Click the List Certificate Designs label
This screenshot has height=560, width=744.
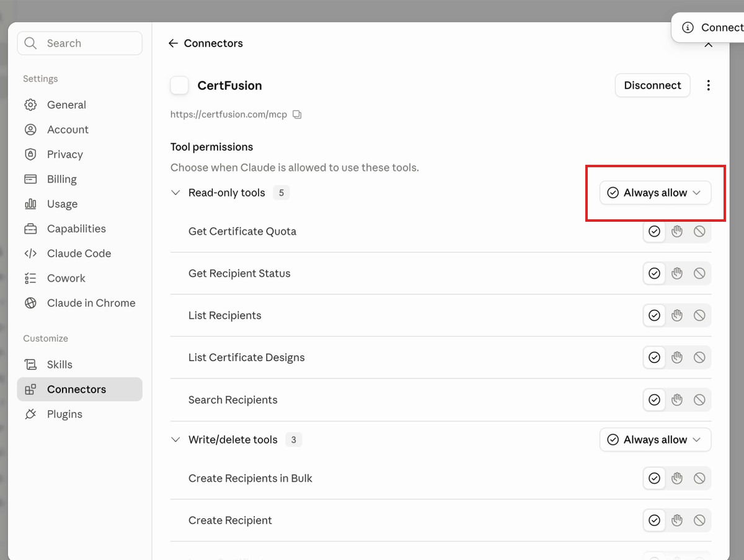(247, 357)
